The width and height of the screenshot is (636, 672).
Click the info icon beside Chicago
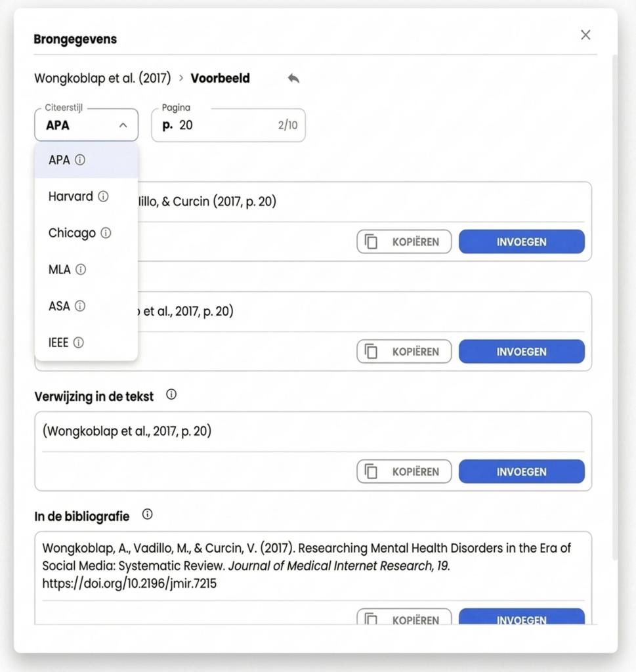(x=106, y=233)
